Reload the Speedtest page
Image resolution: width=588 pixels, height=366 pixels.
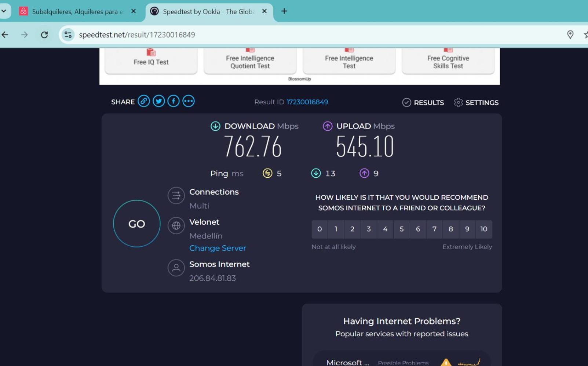pos(44,35)
